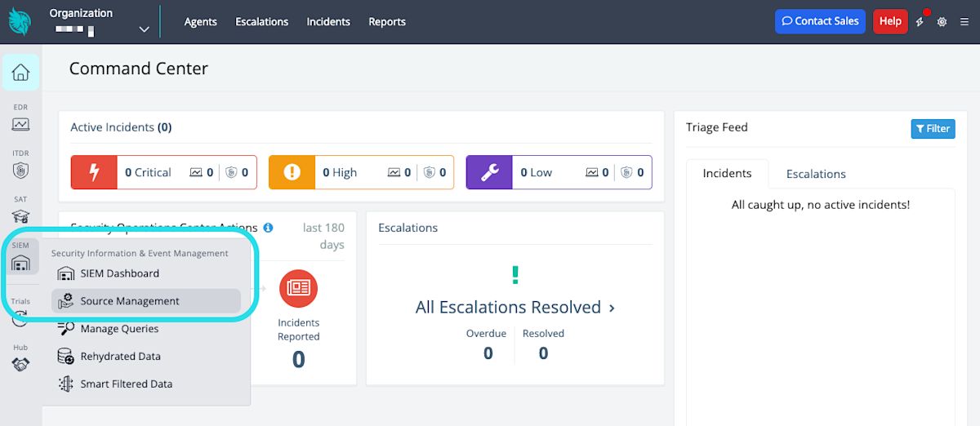Click the Incidents Reported count
The image size is (980, 426).
(299, 359)
